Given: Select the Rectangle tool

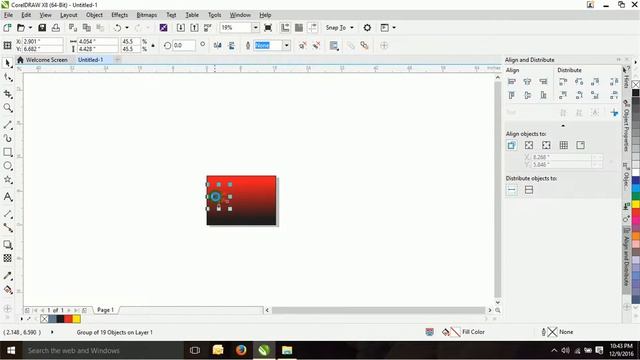Looking at the screenshot, I should 8,152.
